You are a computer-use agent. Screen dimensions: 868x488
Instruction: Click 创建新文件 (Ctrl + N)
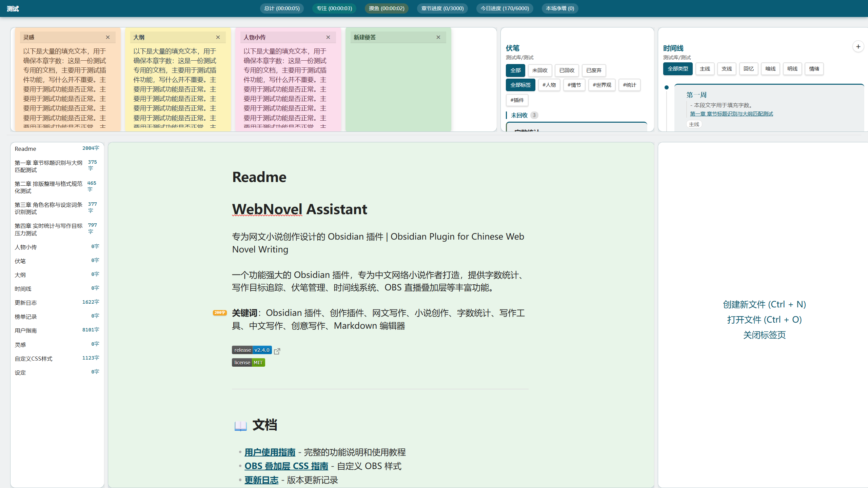[x=764, y=304]
